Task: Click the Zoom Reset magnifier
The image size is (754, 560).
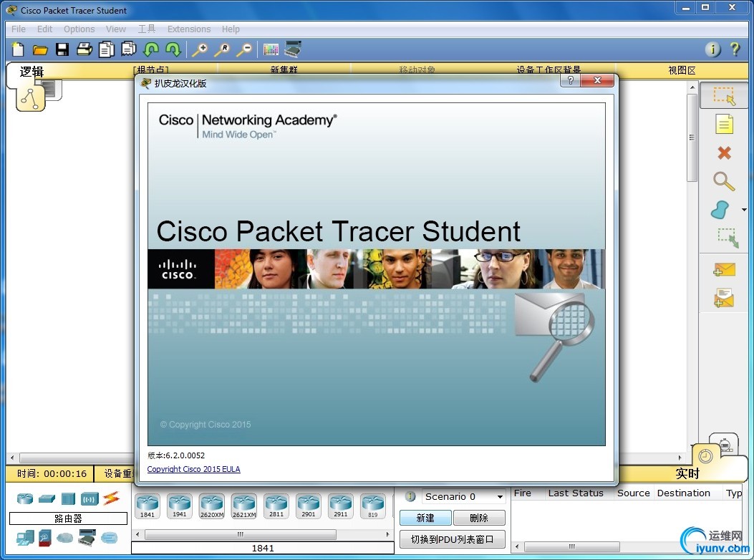Action: (222, 49)
